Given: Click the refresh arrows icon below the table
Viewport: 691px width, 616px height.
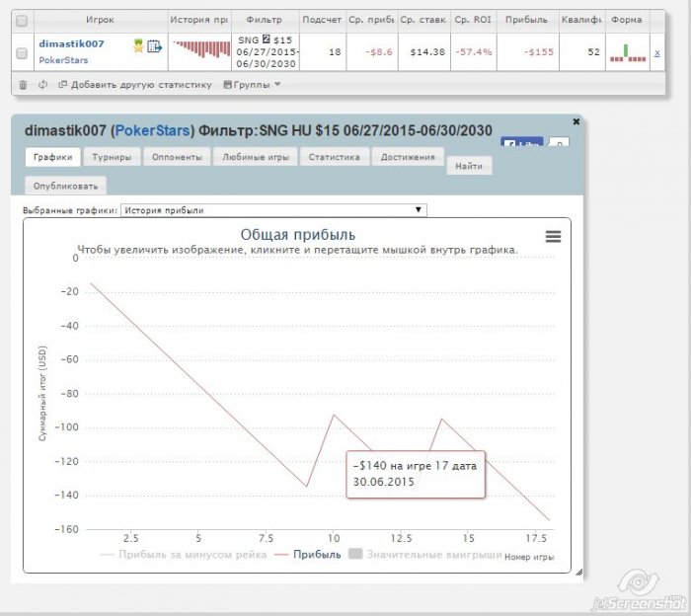Looking at the screenshot, I should tap(42, 85).
